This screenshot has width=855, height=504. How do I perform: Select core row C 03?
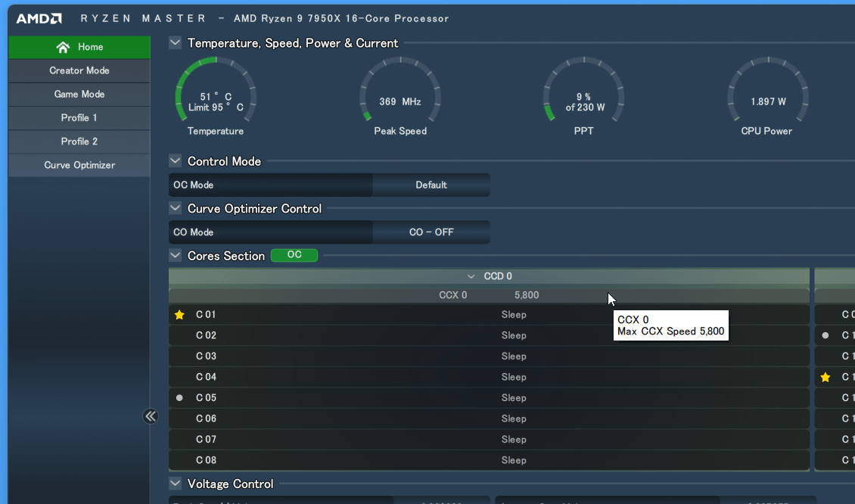pyautogui.click(x=489, y=356)
